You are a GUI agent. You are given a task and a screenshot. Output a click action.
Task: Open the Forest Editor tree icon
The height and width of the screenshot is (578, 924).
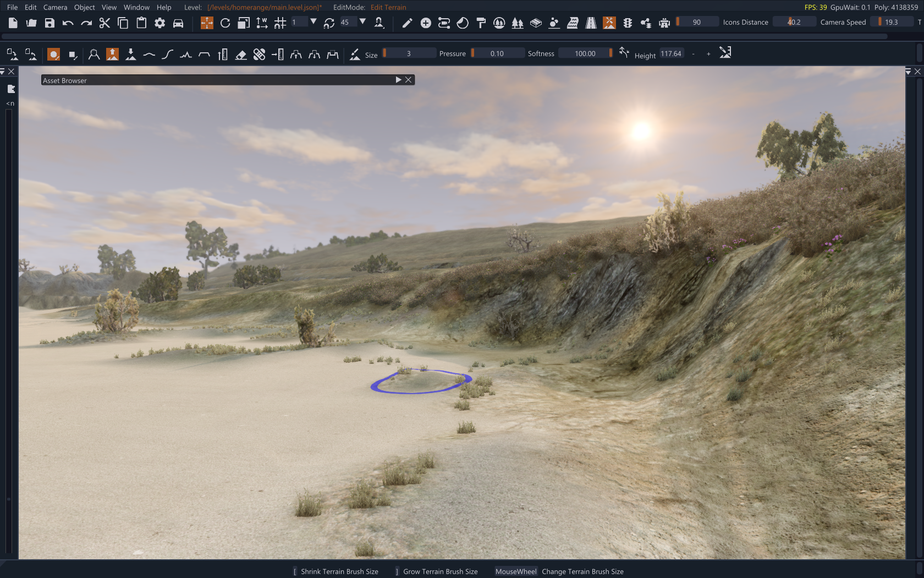[x=518, y=23]
